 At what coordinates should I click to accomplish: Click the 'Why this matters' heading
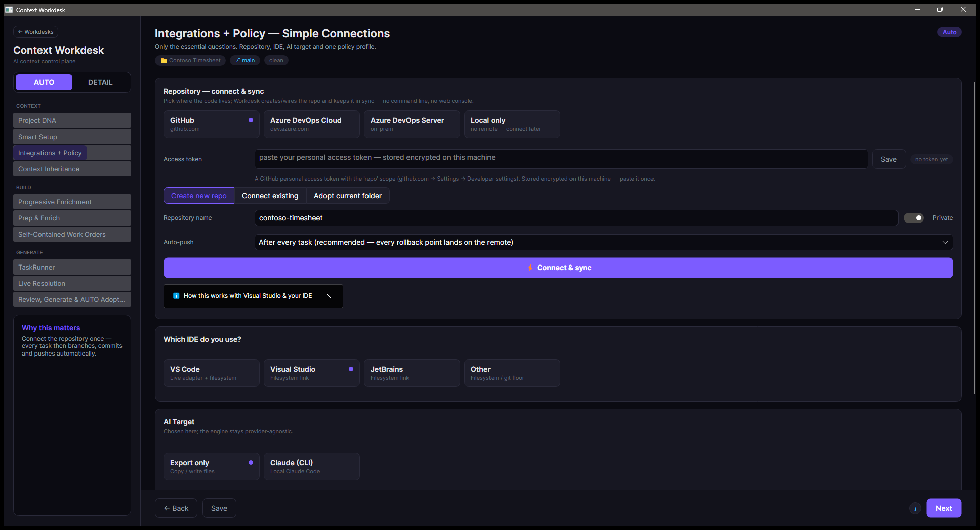point(51,328)
